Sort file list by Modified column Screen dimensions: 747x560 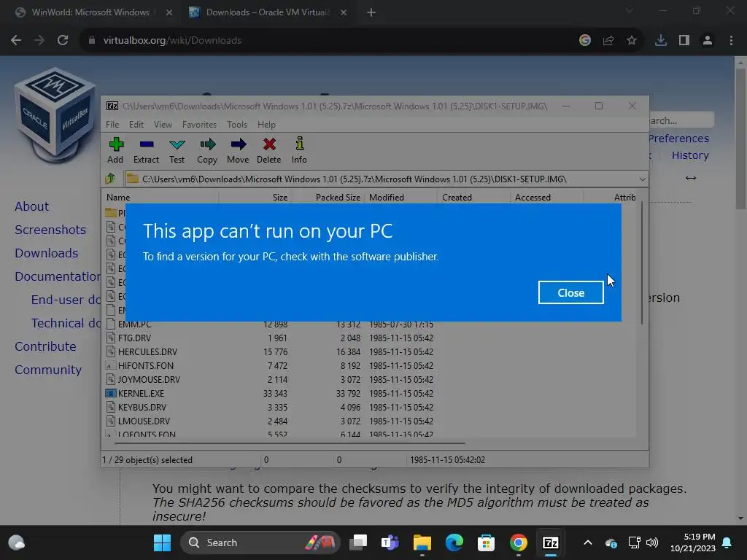400,197
